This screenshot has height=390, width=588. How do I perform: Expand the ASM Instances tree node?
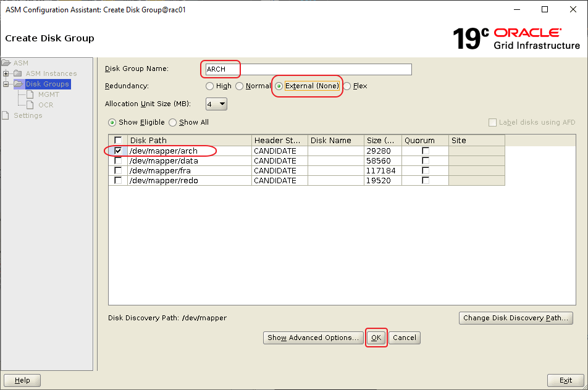(6, 73)
